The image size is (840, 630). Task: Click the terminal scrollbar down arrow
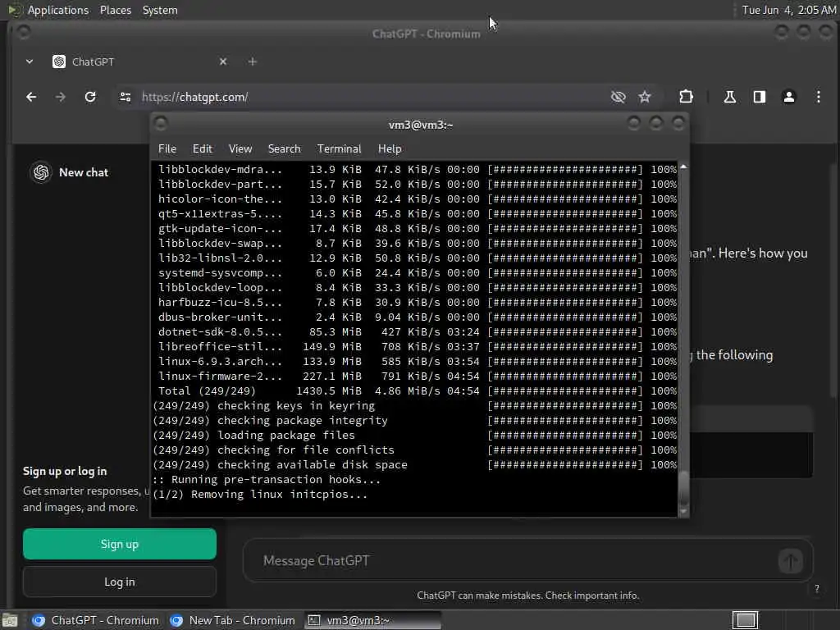pyautogui.click(x=683, y=511)
